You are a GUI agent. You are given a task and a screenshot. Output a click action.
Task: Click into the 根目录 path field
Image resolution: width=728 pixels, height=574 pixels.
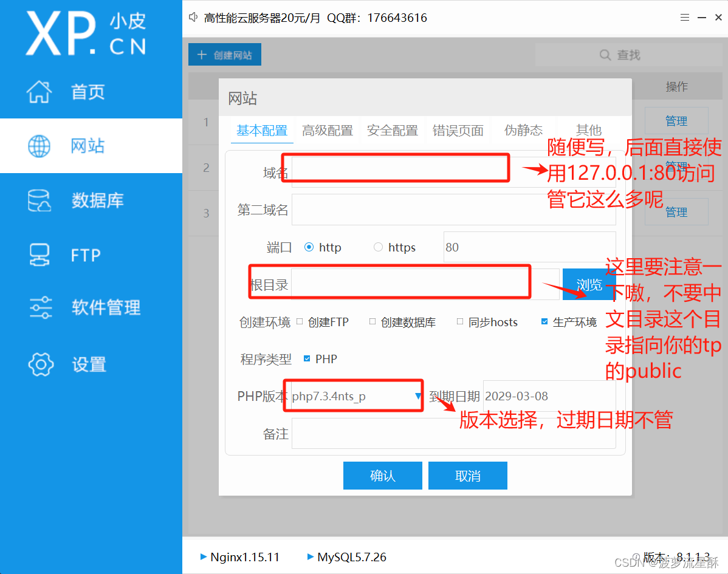tap(425, 284)
